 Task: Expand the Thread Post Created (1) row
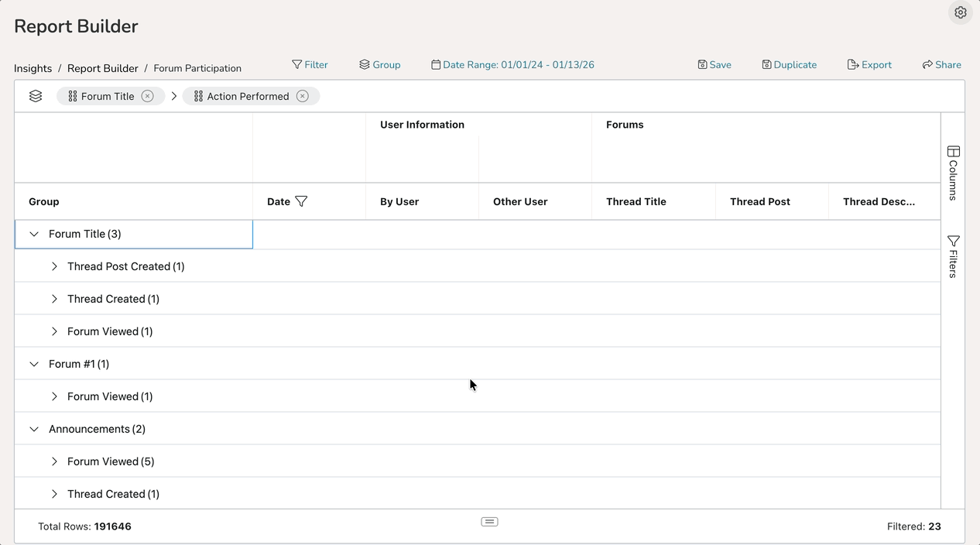point(54,266)
